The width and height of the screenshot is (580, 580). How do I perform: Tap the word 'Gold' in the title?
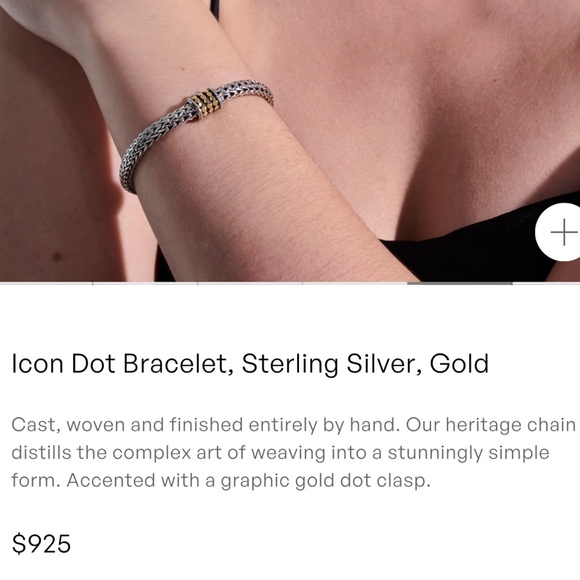pyautogui.click(x=459, y=363)
